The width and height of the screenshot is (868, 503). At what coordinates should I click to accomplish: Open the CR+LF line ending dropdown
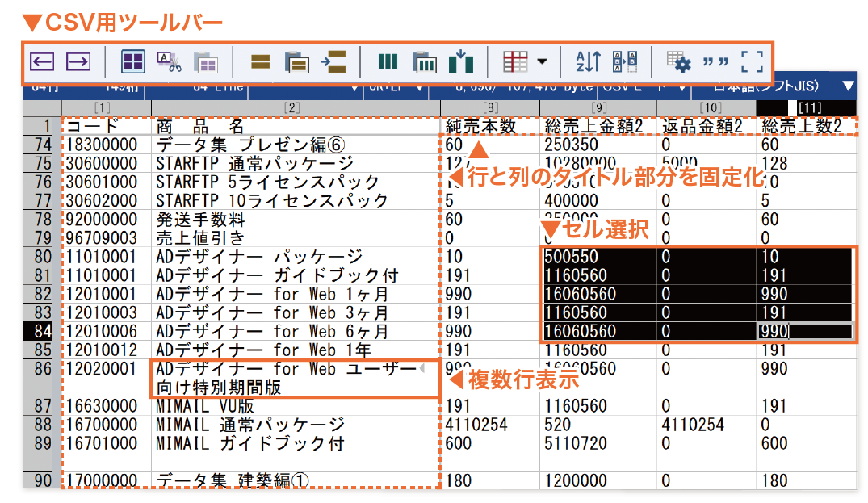(x=420, y=87)
